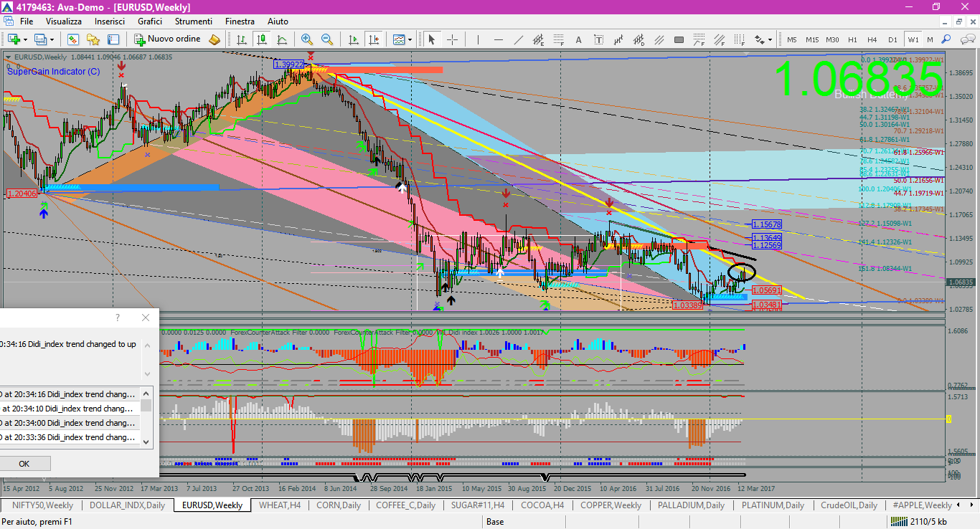This screenshot has width=980, height=529.
Task: Select the rectangle shape tool
Action: coord(679,39)
